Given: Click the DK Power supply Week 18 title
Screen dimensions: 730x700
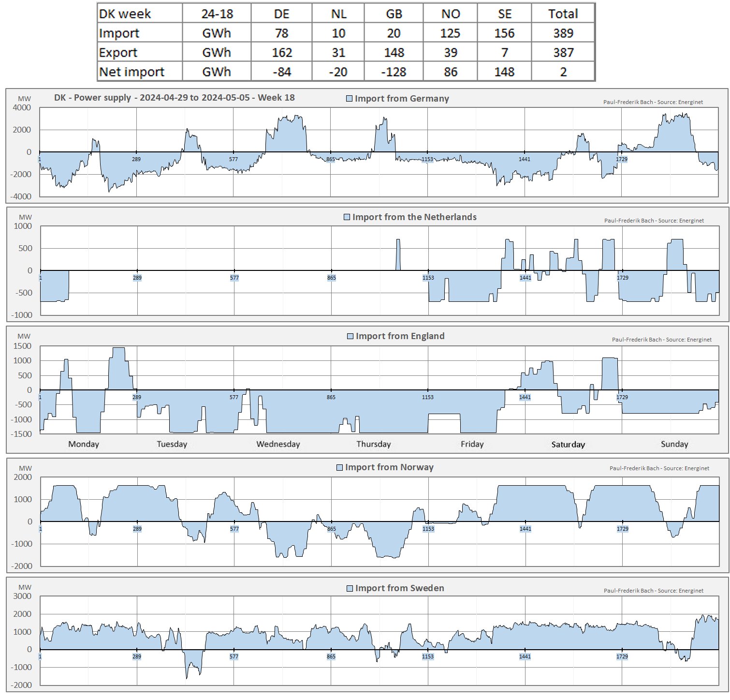Looking at the screenshot, I should (175, 98).
